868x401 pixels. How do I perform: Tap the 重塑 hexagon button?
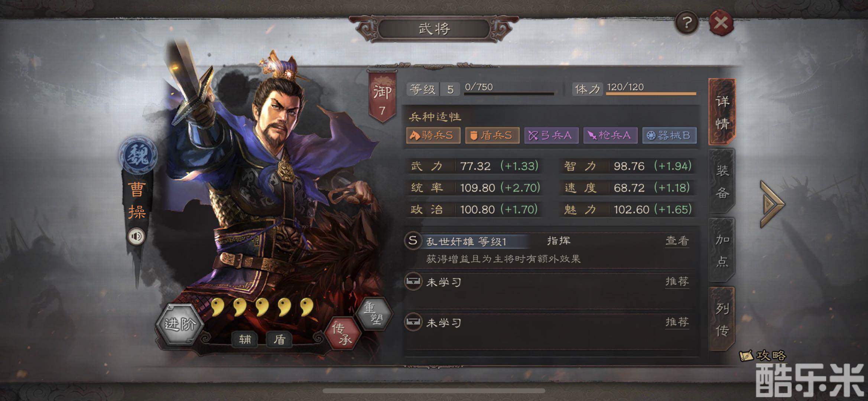pyautogui.click(x=374, y=314)
